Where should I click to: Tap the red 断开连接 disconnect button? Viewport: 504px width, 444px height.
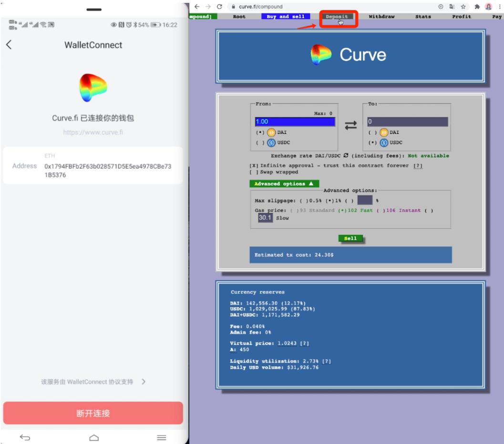click(x=93, y=413)
